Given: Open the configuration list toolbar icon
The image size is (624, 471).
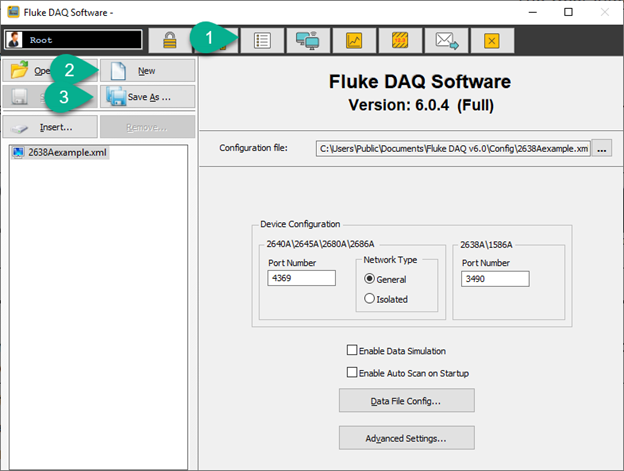Looking at the screenshot, I should click(x=262, y=41).
